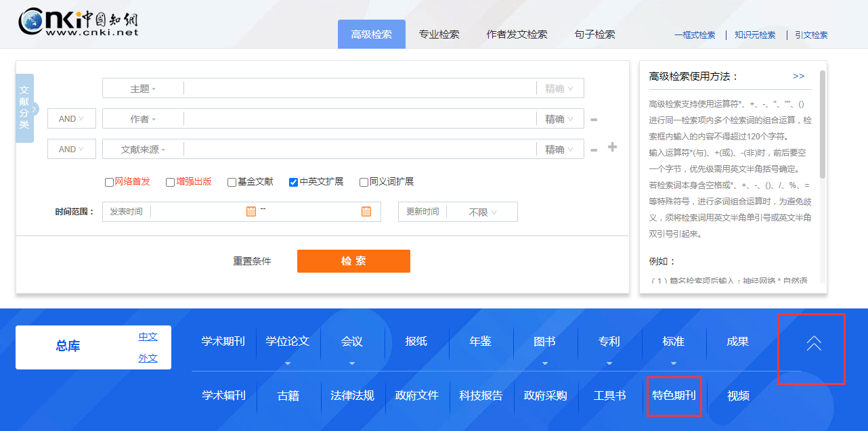Open the end date calendar icon
868x431 pixels.
366,211
